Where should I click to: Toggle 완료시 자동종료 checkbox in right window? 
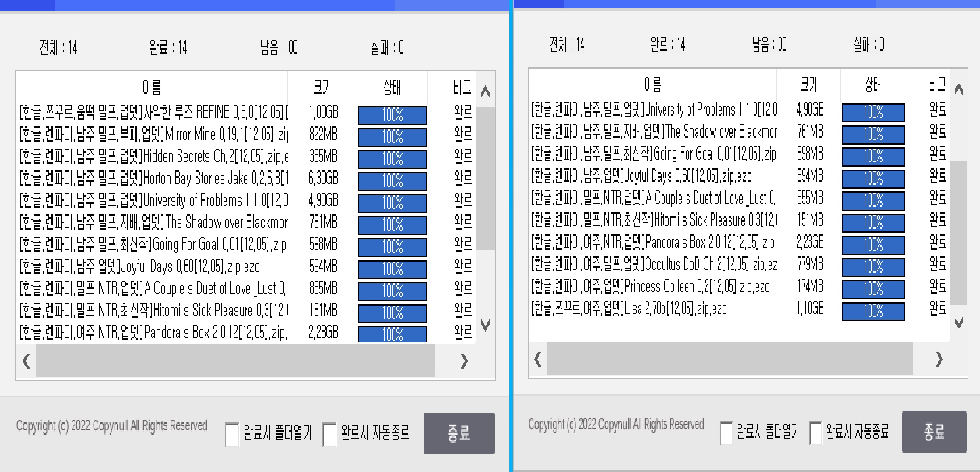tap(816, 433)
